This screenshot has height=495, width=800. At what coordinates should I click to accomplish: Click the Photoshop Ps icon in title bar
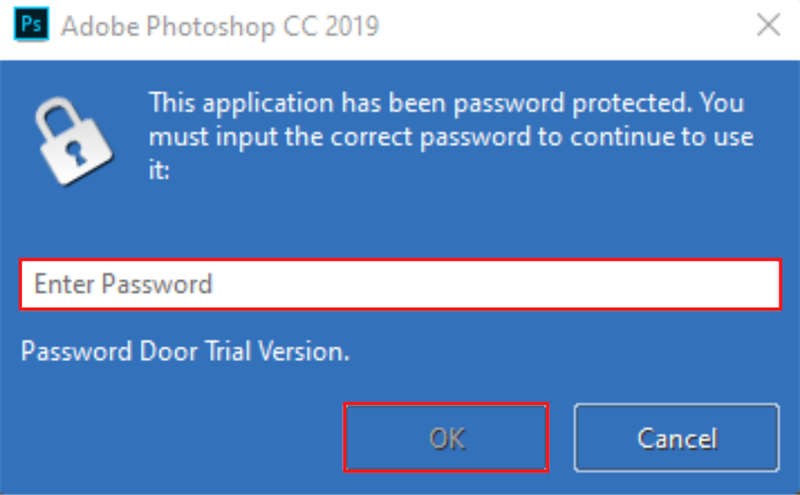[31, 25]
